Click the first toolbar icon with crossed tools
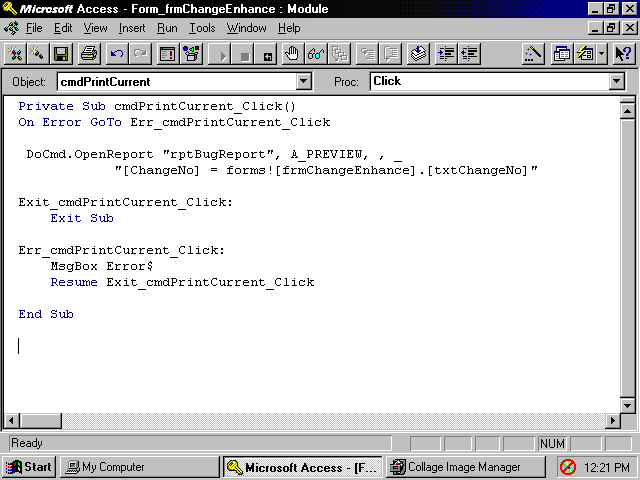Viewport: 640px width, 480px height. tap(15, 54)
